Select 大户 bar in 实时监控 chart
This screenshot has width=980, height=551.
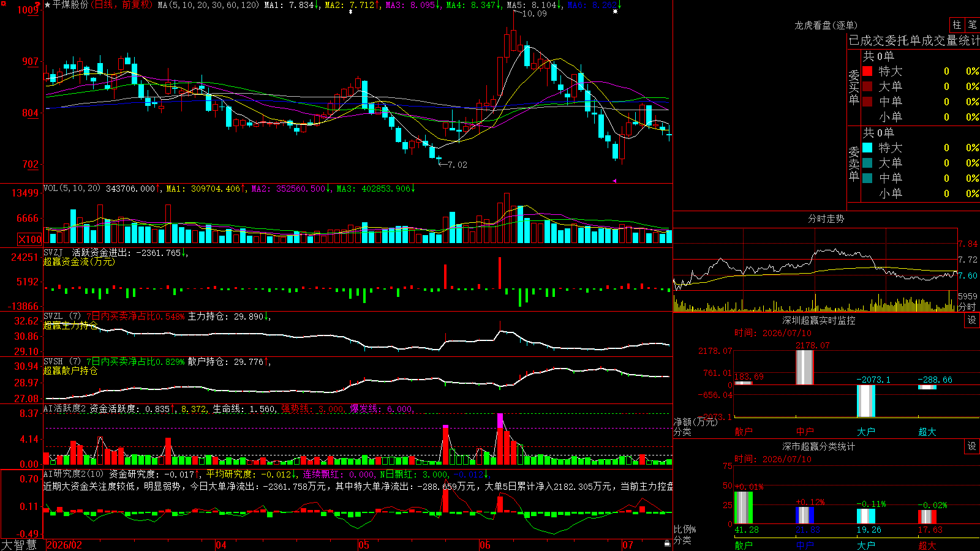click(x=866, y=402)
